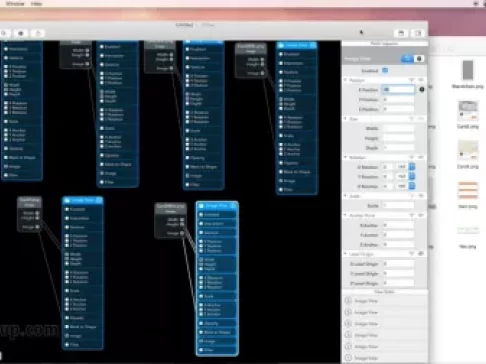Select the dark circle button in the Patch Inspector header
Viewport: 486px width, 364px height.
pyautogui.click(x=419, y=59)
